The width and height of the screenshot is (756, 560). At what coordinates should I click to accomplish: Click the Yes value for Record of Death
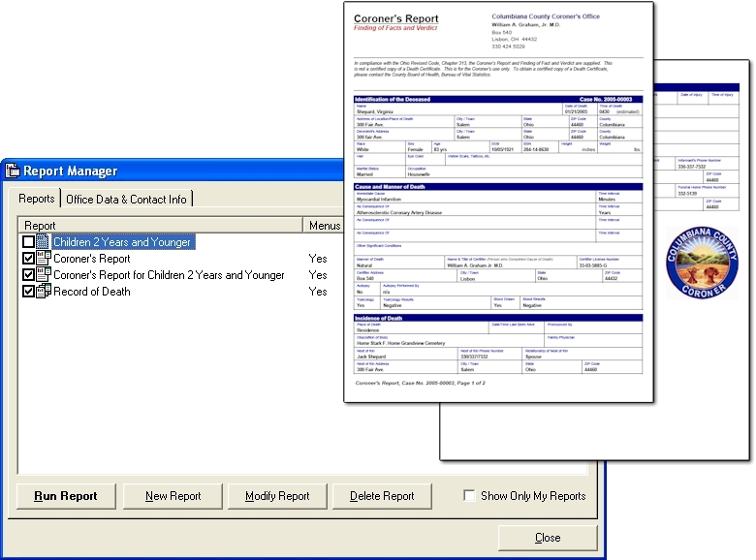[x=318, y=291]
